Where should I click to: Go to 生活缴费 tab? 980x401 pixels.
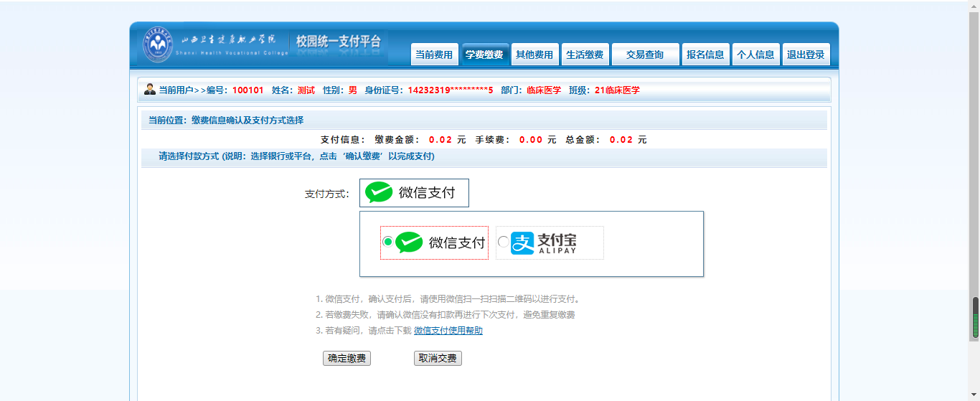tap(585, 55)
